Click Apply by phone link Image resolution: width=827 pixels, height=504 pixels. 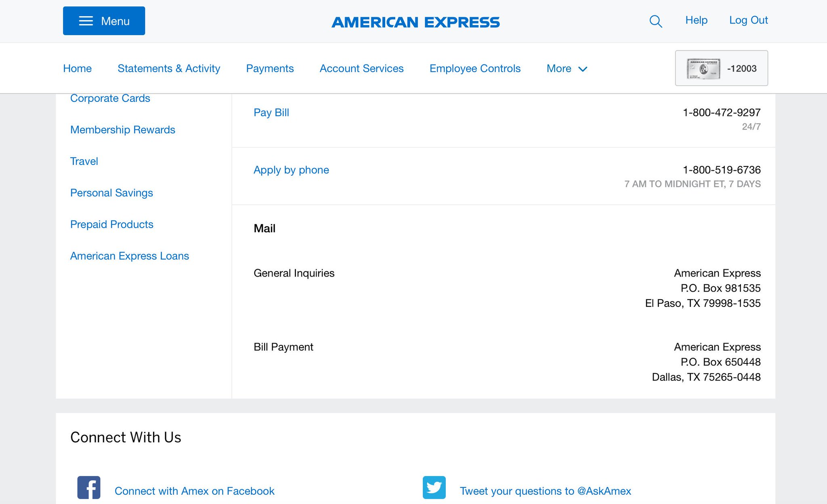pos(291,170)
